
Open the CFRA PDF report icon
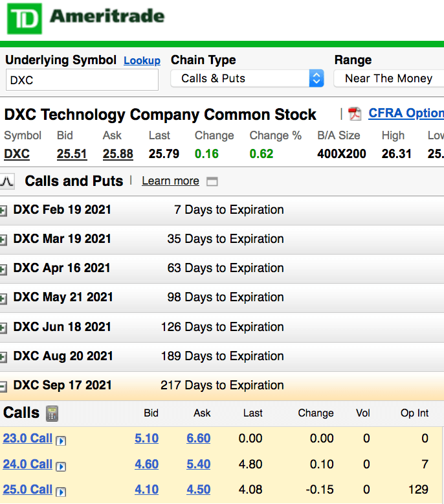click(355, 114)
